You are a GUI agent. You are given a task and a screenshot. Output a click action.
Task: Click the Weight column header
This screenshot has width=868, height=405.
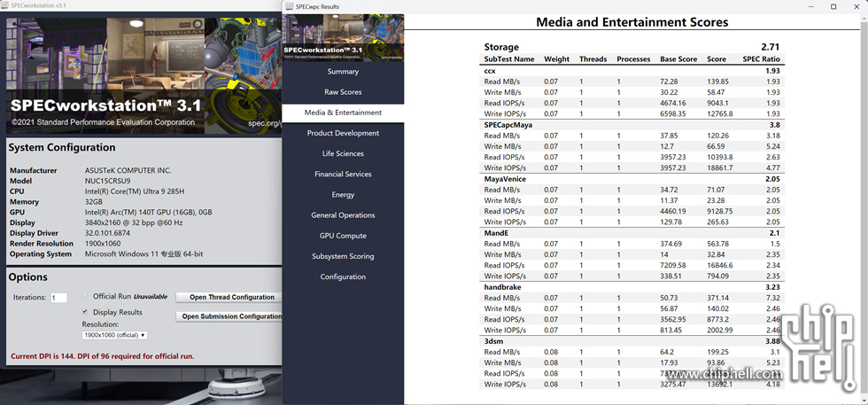556,59
